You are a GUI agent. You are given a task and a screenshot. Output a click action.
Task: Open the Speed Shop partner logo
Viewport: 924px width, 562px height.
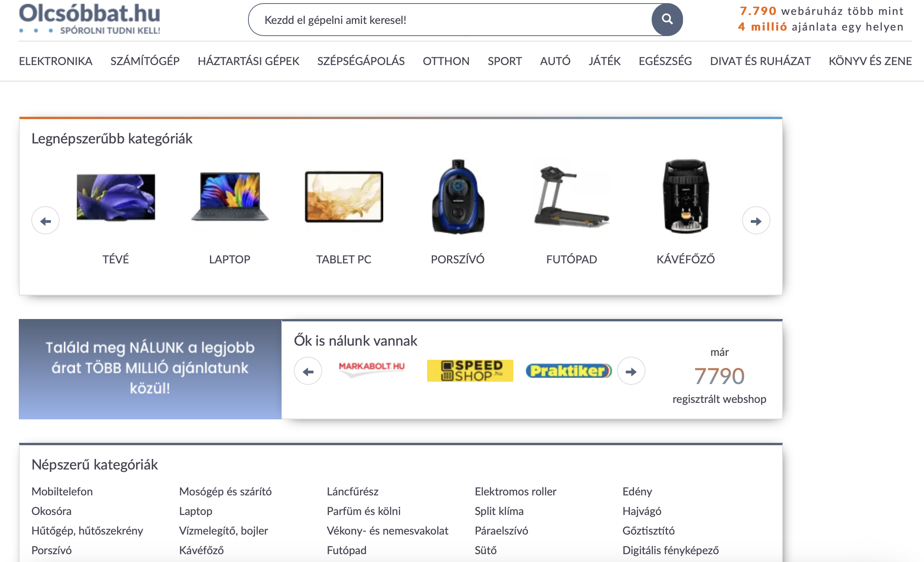pyautogui.click(x=470, y=371)
